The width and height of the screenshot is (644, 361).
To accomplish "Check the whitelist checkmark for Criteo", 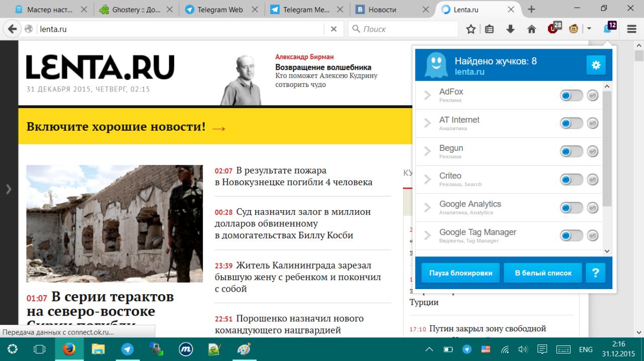I will pyautogui.click(x=593, y=179).
